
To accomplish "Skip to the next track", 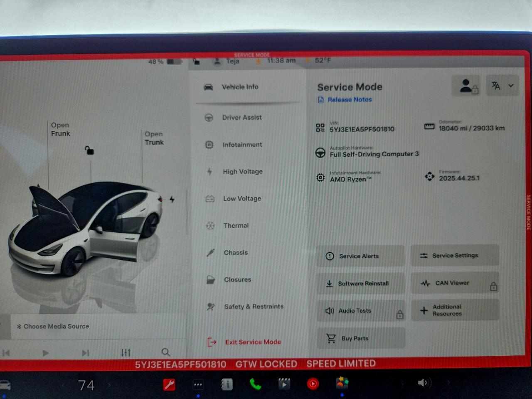I will (85, 353).
